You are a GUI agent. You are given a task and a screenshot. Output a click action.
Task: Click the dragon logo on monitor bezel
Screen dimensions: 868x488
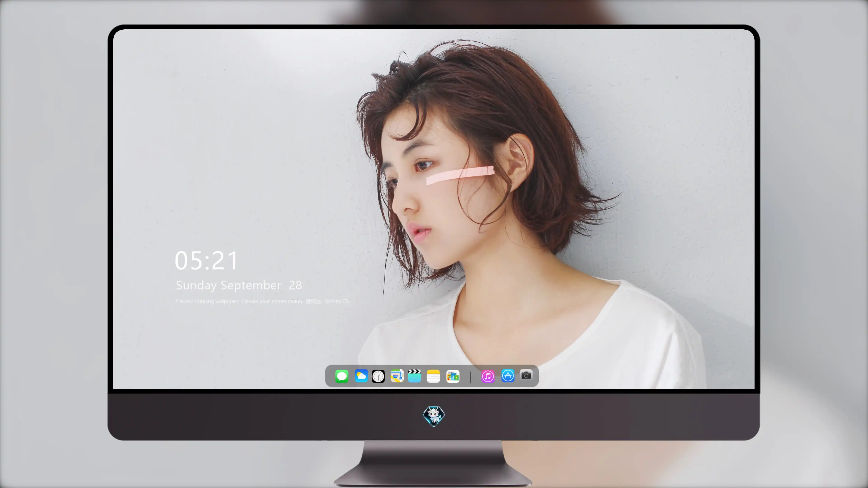434,416
